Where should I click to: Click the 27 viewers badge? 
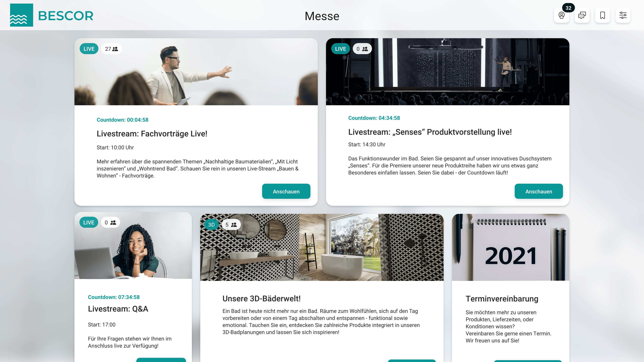112,49
